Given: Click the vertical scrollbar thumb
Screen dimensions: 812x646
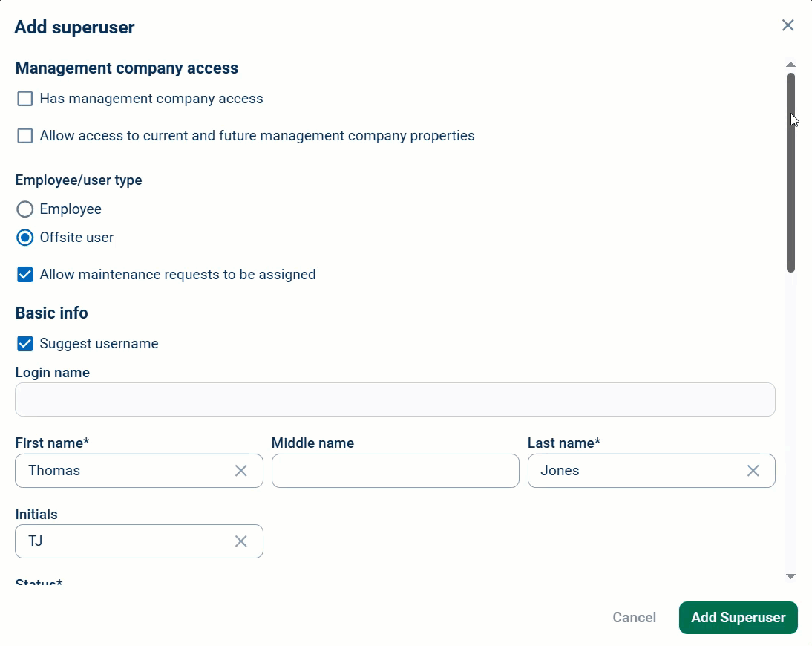Looking at the screenshot, I should click(790, 172).
